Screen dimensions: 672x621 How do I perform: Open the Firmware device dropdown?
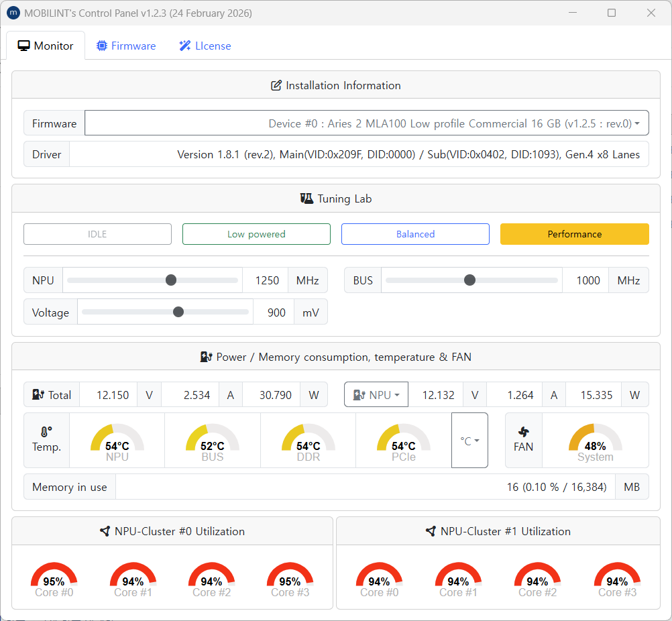[x=367, y=123]
